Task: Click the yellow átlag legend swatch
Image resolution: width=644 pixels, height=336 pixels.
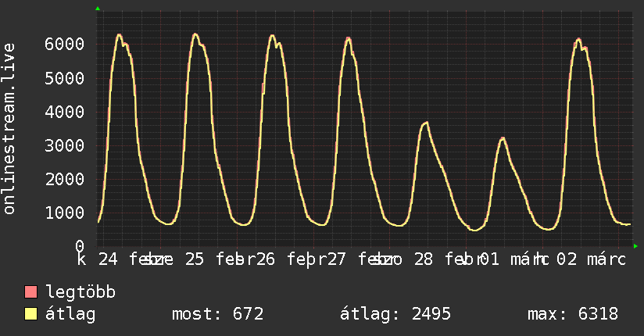Action: [x=30, y=314]
